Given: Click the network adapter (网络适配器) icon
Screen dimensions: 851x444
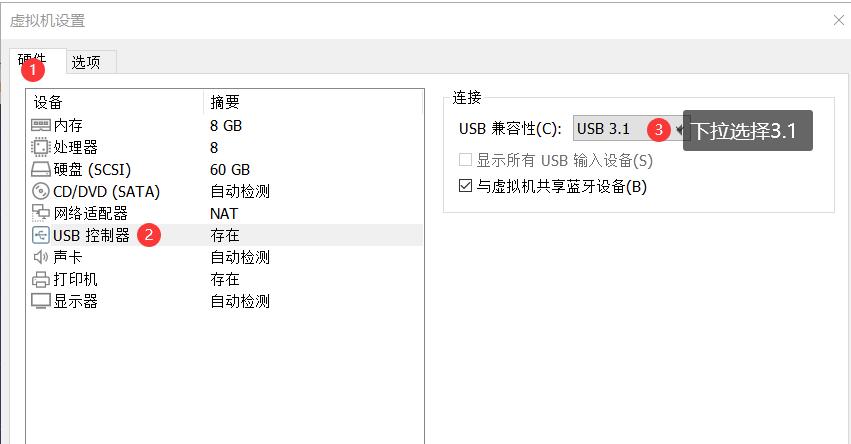Looking at the screenshot, I should point(41,213).
